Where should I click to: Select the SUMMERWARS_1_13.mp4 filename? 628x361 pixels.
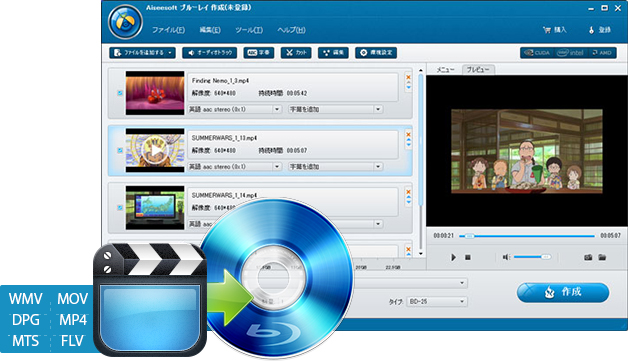pyautogui.click(x=224, y=138)
